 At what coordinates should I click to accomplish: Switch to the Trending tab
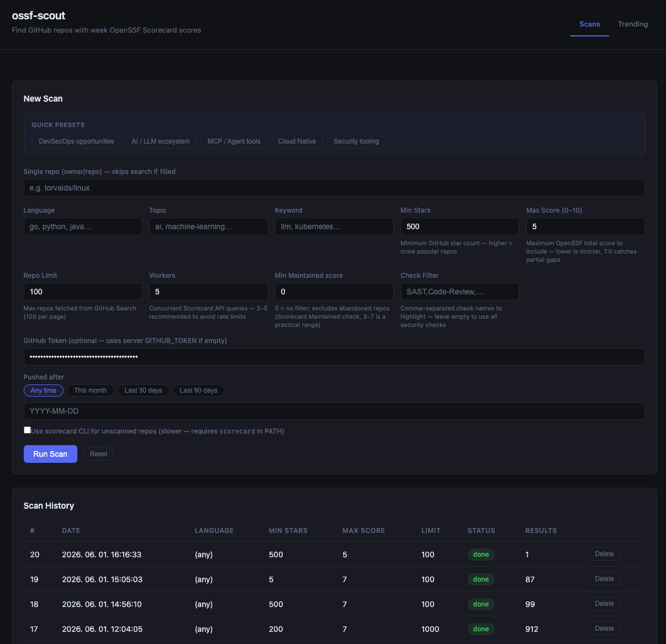[x=633, y=24]
